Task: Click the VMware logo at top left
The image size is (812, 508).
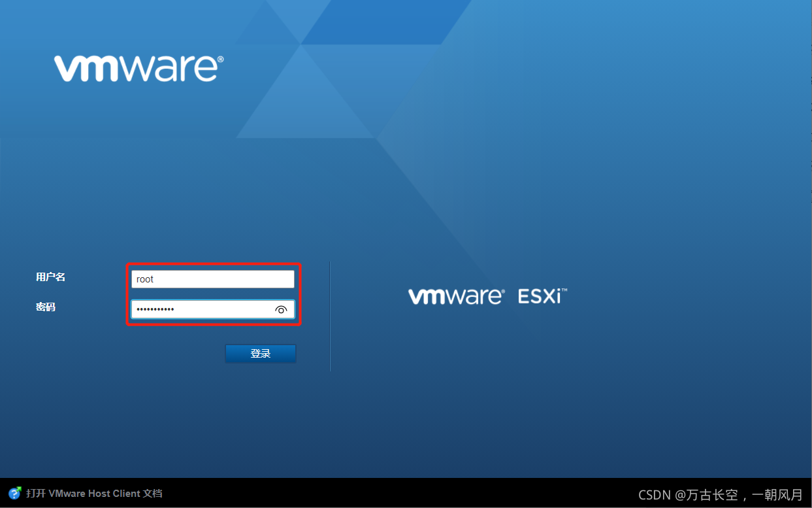Action: [139, 68]
